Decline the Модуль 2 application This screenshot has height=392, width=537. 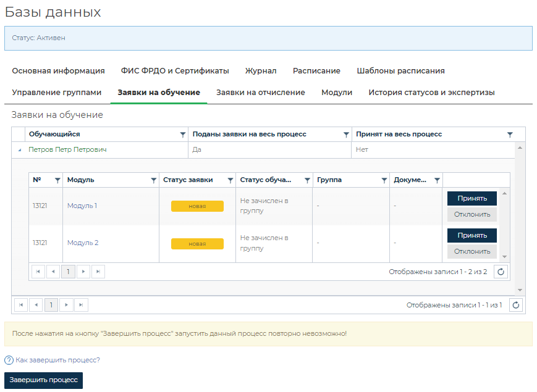click(x=472, y=251)
